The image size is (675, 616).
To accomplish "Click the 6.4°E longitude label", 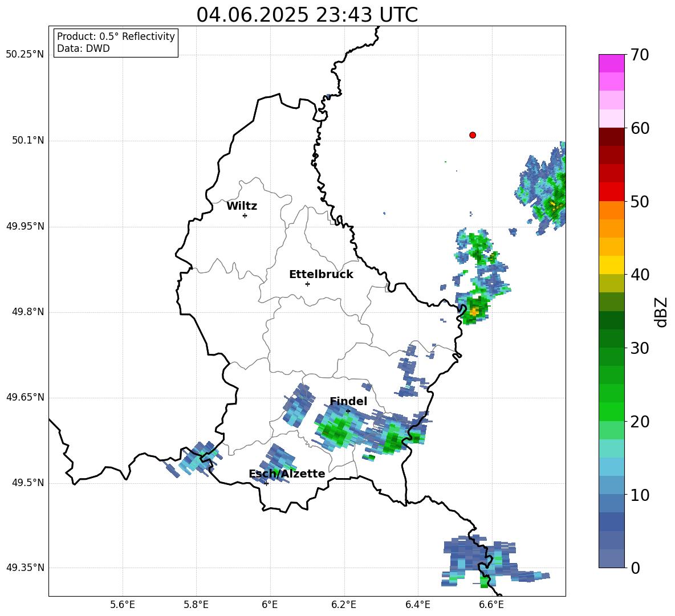I will click(417, 605).
